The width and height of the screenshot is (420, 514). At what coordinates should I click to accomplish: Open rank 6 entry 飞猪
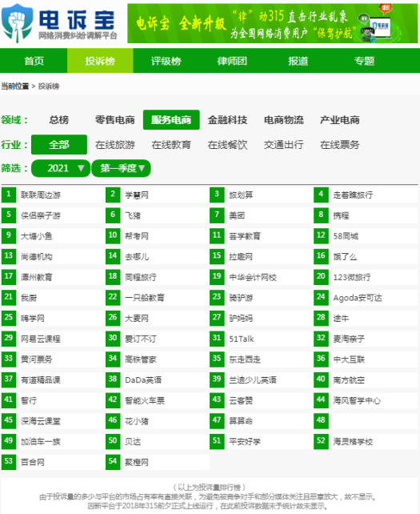(x=133, y=215)
